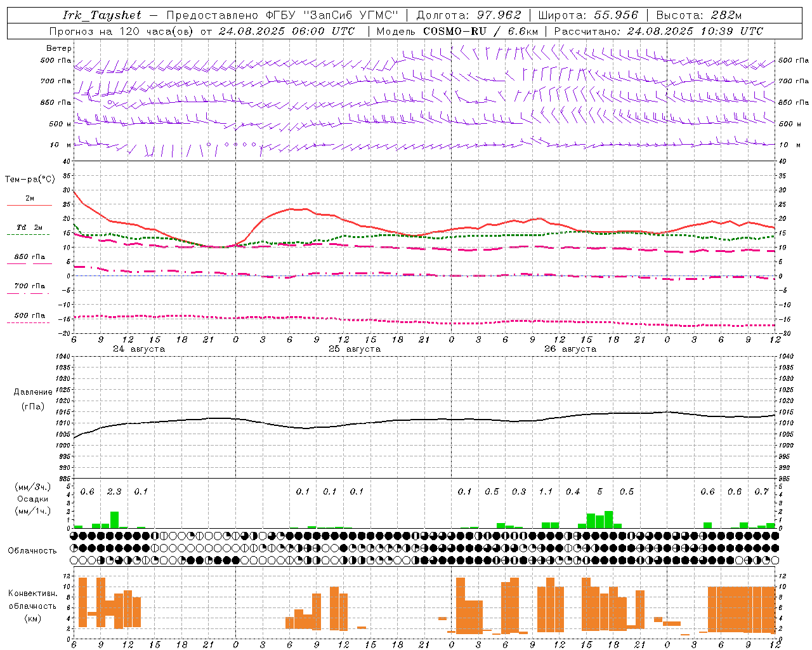Viewport: 812px width, 650px height.
Task: Click the 'Ветер' wind panel label
Action: (59, 48)
